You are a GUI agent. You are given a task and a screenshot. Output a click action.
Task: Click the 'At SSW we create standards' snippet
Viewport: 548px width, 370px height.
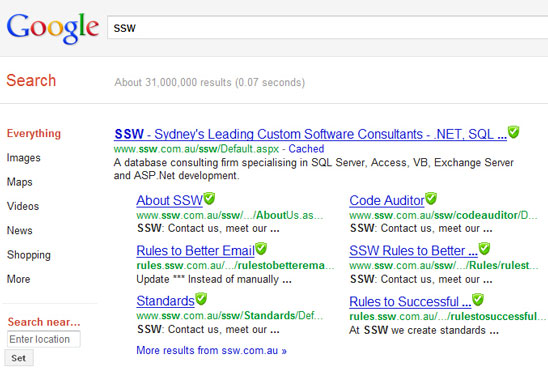pos(424,330)
